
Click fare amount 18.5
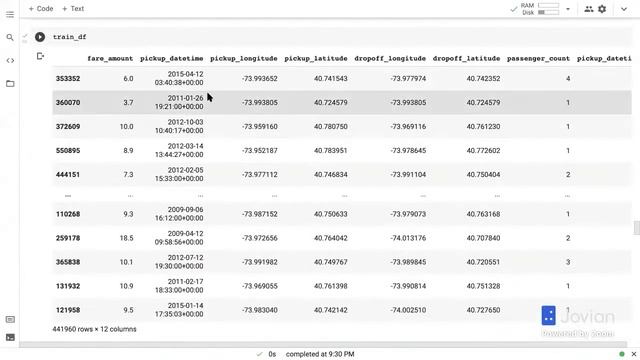127,238
